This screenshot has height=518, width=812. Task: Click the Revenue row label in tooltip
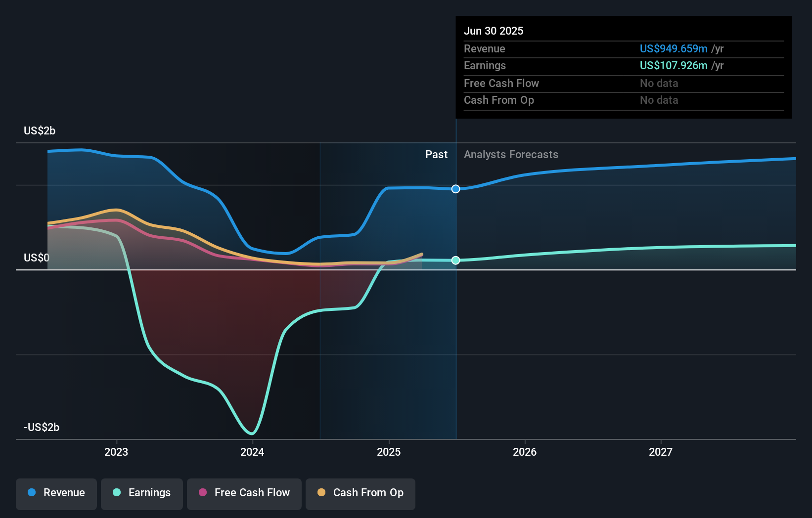(485, 48)
